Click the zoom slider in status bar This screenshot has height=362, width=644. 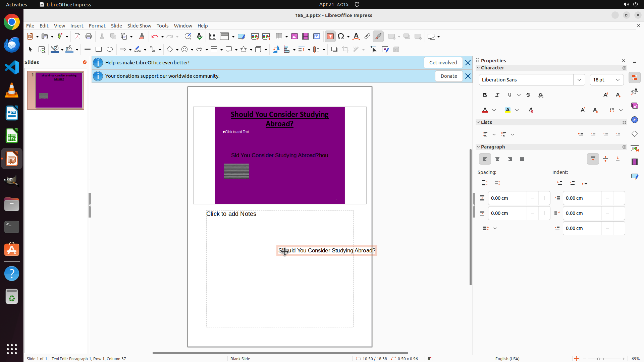coord(599,359)
